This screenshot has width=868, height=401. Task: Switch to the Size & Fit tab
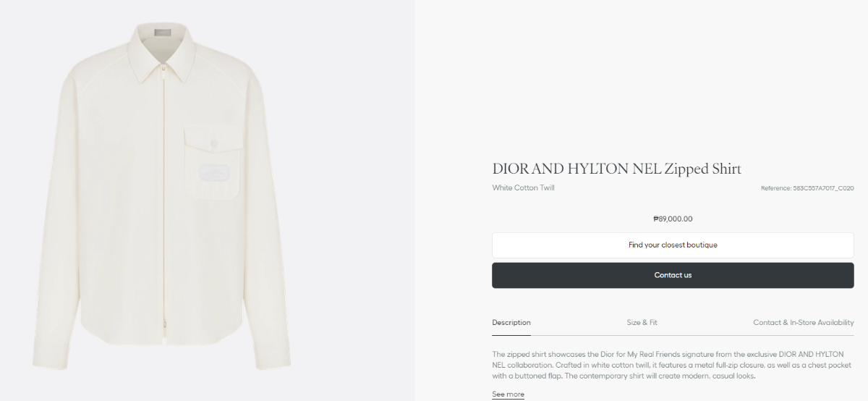[x=642, y=322]
